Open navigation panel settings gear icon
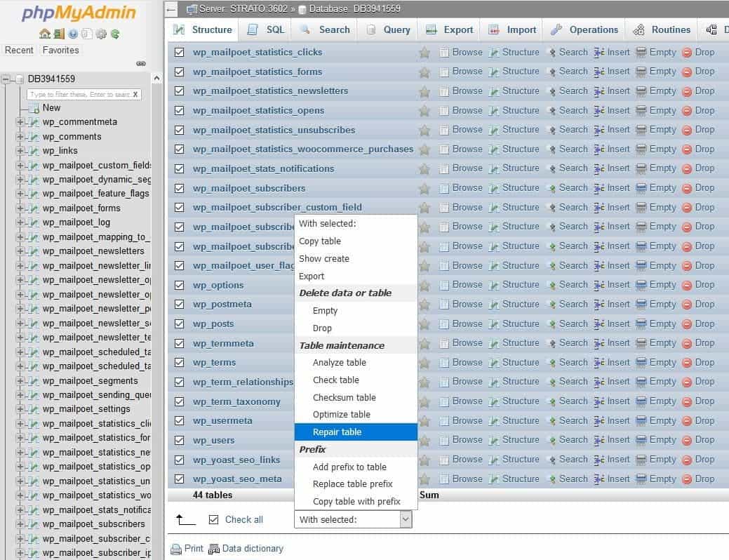729x560 pixels. click(x=101, y=34)
